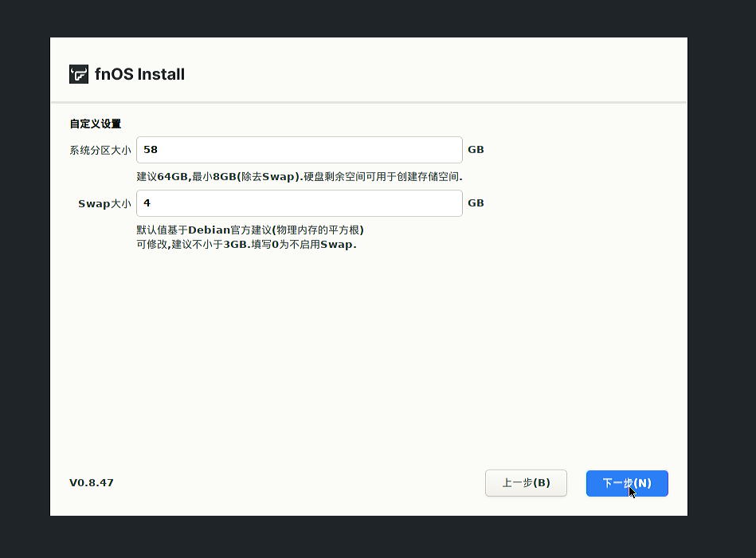
Task: Click the 系统分区大小 label
Action: (100, 150)
